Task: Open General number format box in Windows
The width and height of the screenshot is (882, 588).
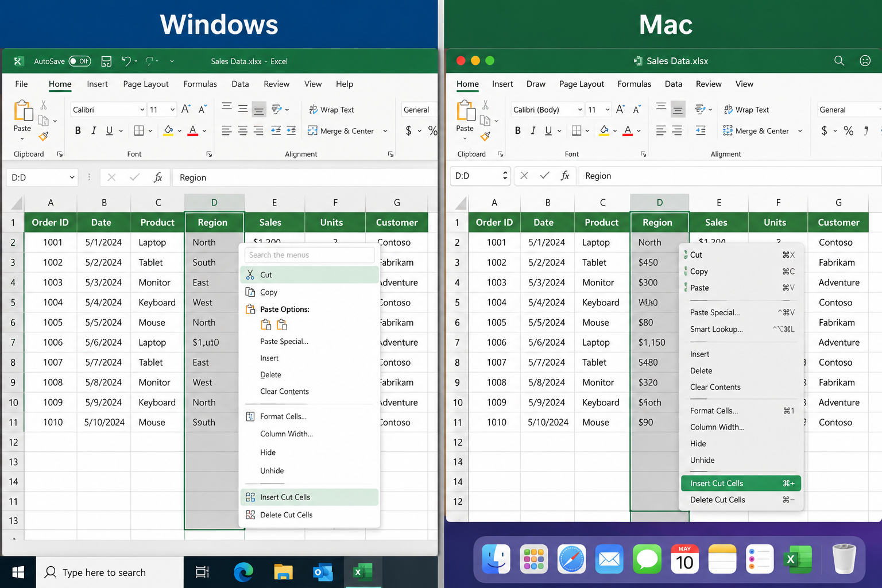Action: [419, 110]
